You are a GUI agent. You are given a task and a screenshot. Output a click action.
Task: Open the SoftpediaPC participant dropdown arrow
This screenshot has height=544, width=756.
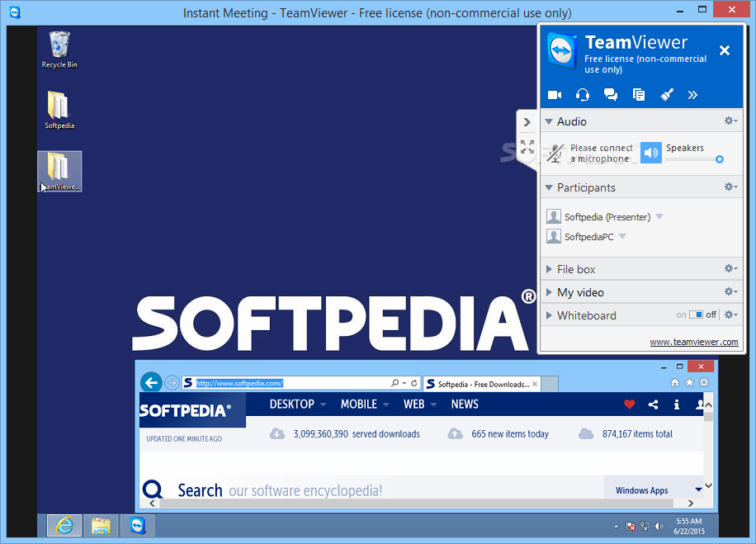coord(622,236)
